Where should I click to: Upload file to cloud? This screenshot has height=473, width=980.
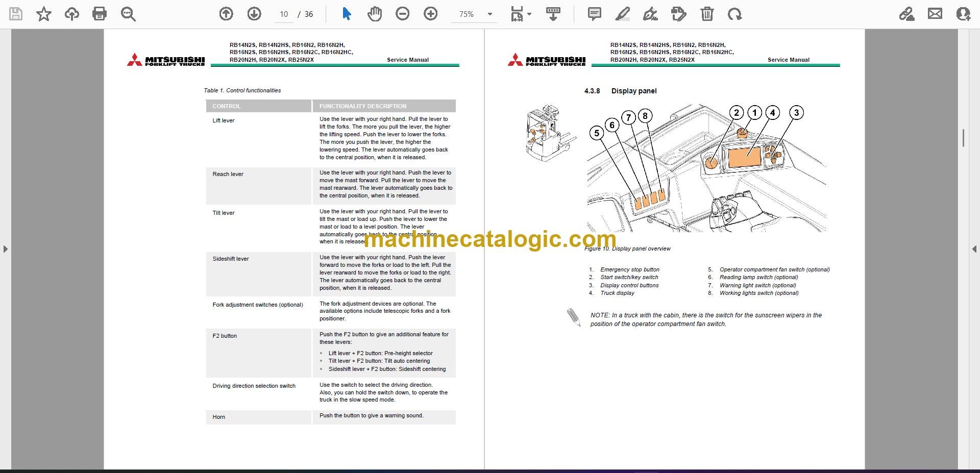72,14
